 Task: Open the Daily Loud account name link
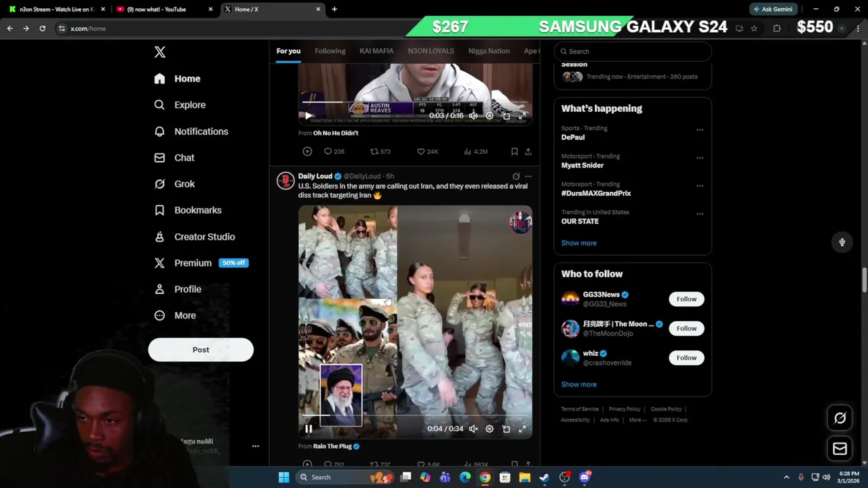coord(315,176)
